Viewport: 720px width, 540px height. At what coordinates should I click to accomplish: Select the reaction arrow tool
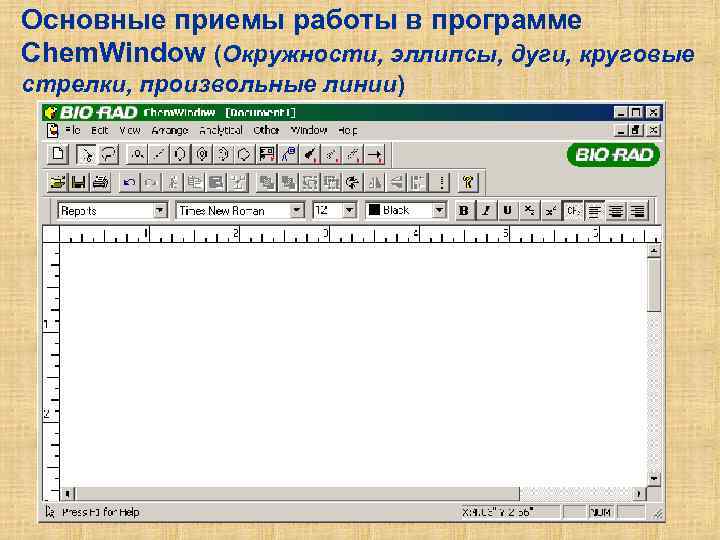coord(375,154)
